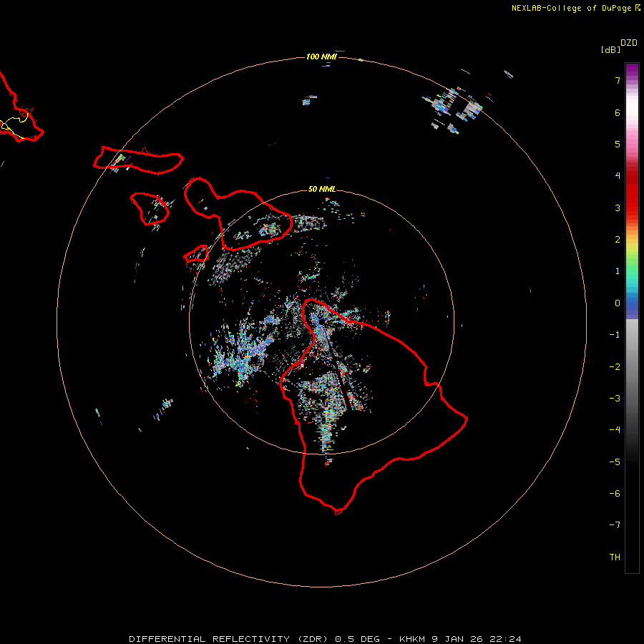644x644 pixels.
Task: Click inside the small Kahoolawe island outline
Action: tap(197, 254)
